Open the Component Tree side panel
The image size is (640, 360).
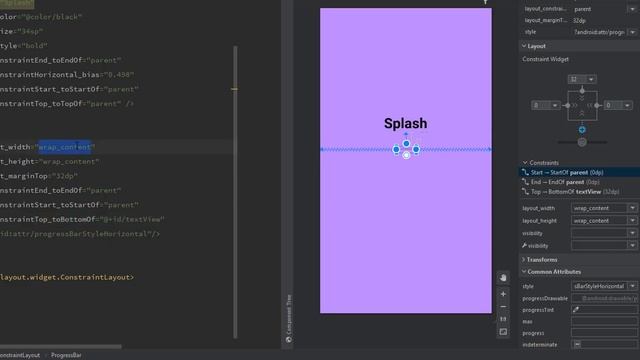tap(289, 318)
